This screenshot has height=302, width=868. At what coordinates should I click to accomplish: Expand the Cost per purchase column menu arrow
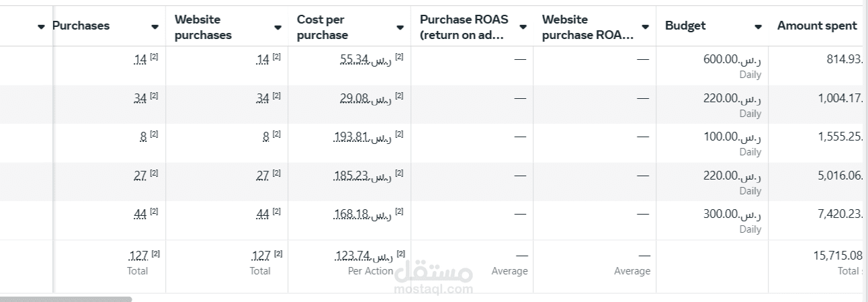coord(400,27)
